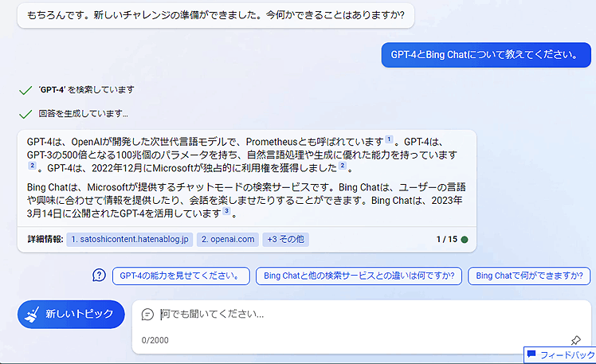The width and height of the screenshot is (596, 364).
Task: Start a new topic with 新しいトピック
Action: pos(71,314)
